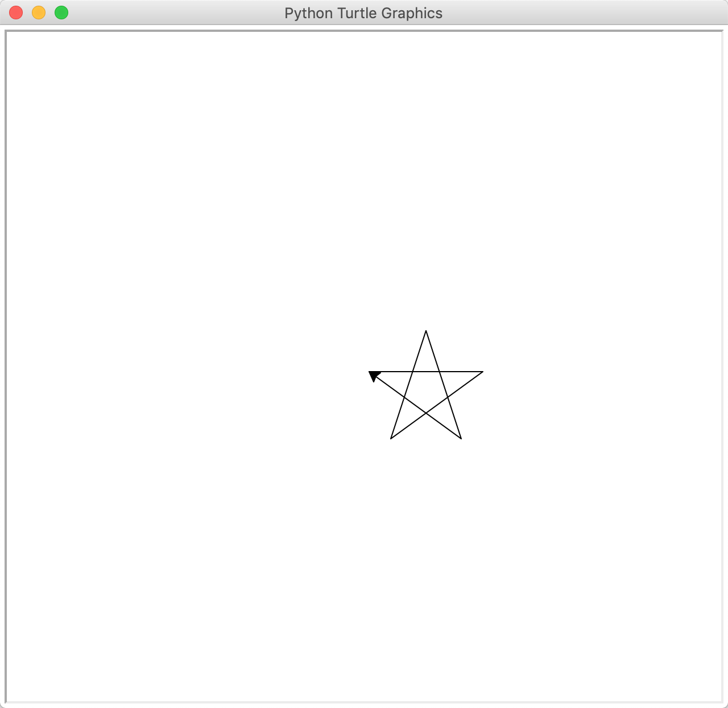Click the black turtle arrowhead cursor
728x708 pixels.
[x=374, y=376]
